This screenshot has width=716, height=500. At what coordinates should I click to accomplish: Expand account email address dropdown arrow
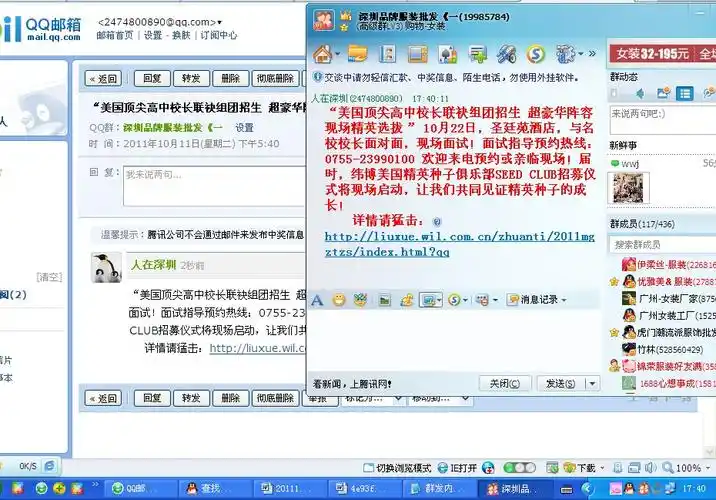click(220, 22)
